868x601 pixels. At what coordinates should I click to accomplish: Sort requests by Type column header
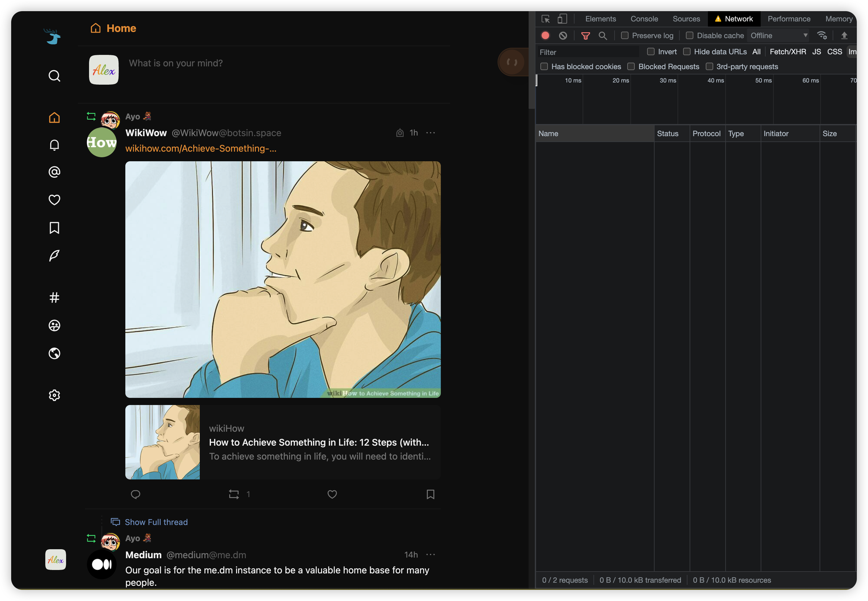743,134
